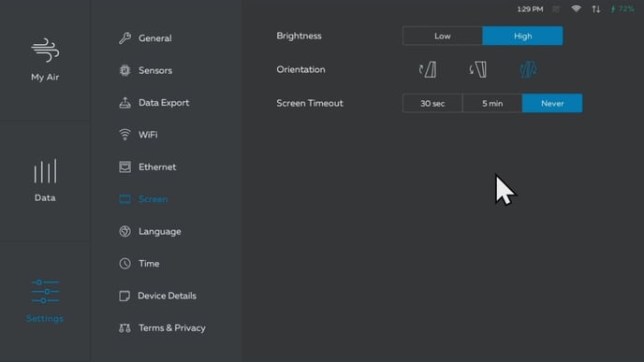The height and width of the screenshot is (362, 644).
Task: Click the WiFi signal icon in menu
Action: tap(124, 135)
